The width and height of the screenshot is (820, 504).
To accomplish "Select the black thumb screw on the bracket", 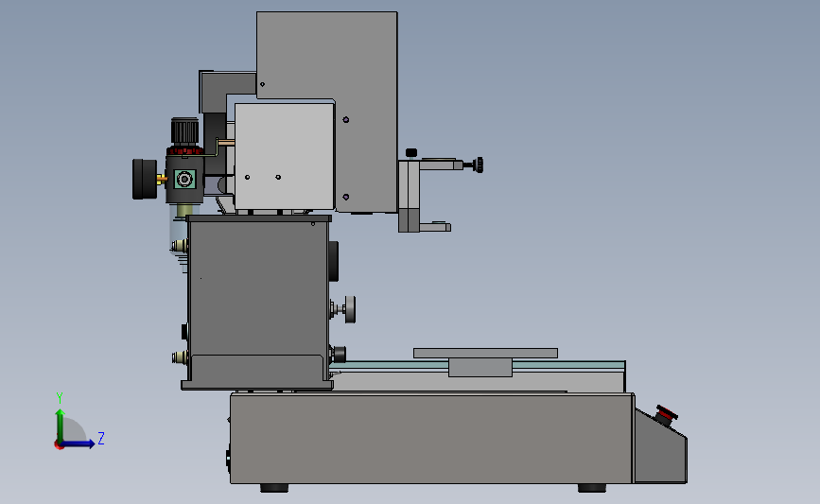I will point(478,165).
